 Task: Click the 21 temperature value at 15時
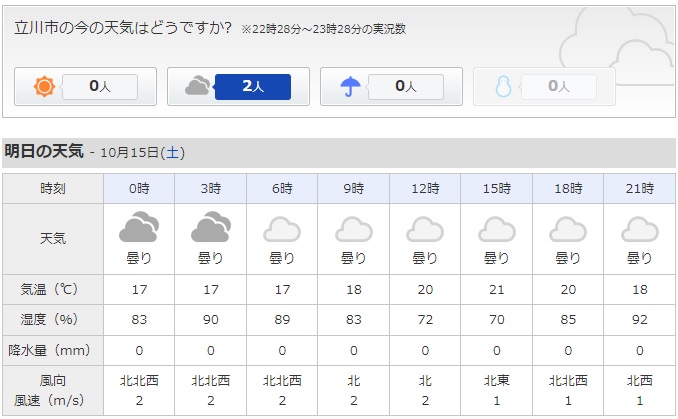(x=497, y=289)
